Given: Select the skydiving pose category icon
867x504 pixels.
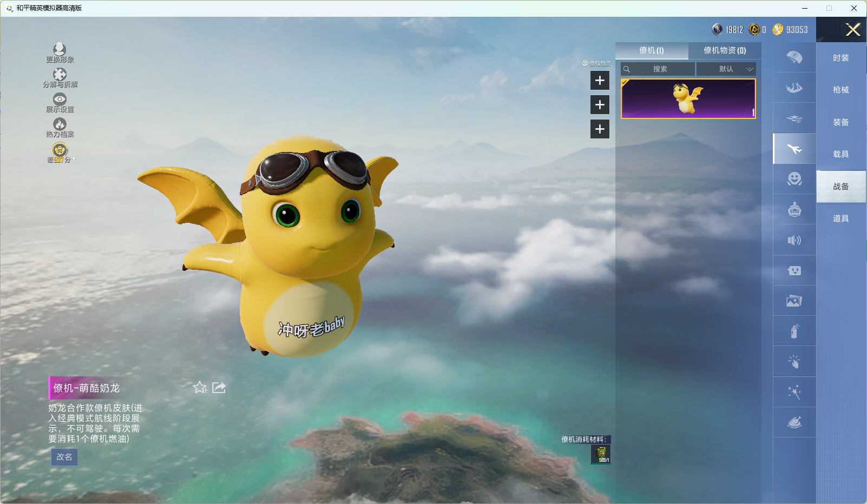Looking at the screenshot, I should click(794, 88).
